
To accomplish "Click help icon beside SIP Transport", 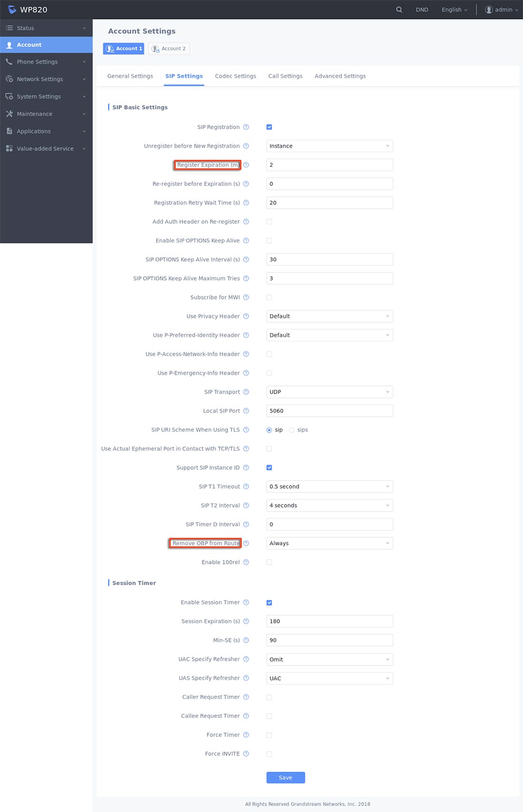I will coord(246,392).
